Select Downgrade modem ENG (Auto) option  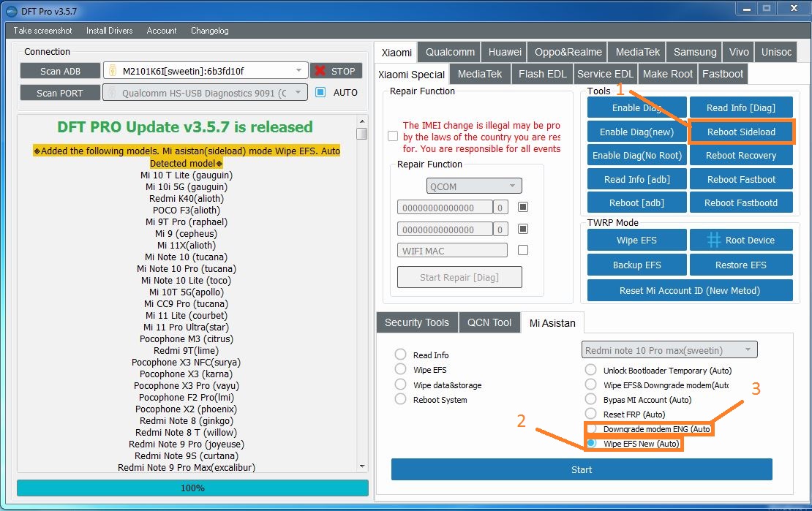pyautogui.click(x=591, y=428)
